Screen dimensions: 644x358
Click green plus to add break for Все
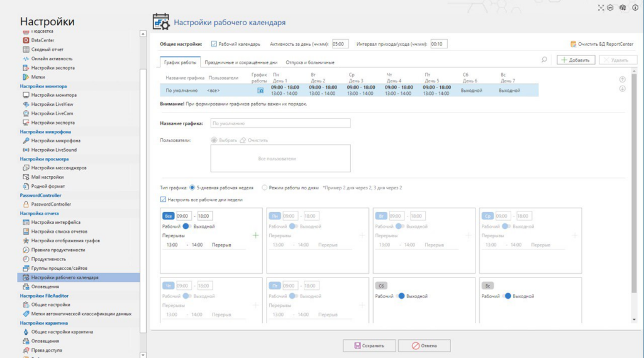click(255, 235)
